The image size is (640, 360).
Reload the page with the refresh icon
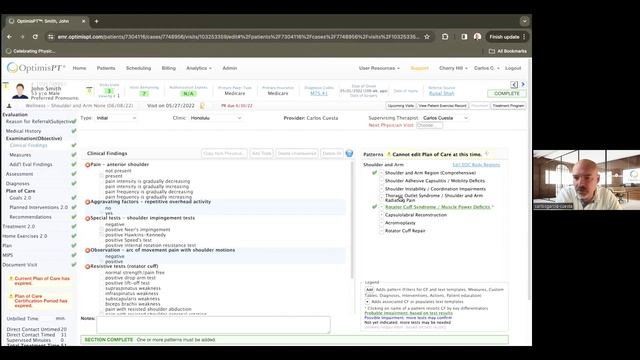(x=35, y=37)
